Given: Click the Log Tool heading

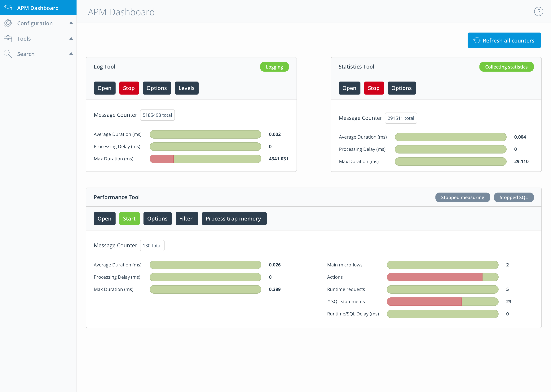Looking at the screenshot, I should pos(104,67).
